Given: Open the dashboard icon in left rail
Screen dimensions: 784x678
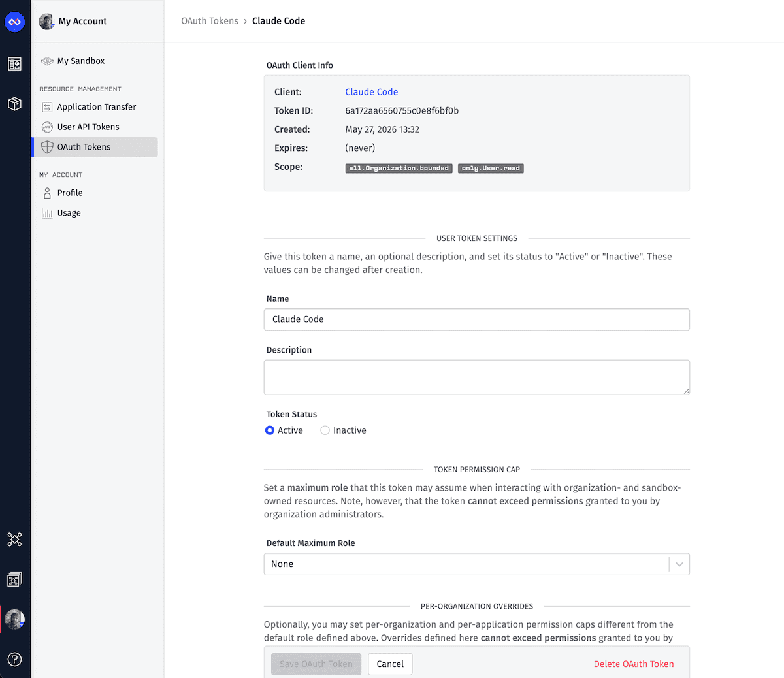Looking at the screenshot, I should coord(14,64).
